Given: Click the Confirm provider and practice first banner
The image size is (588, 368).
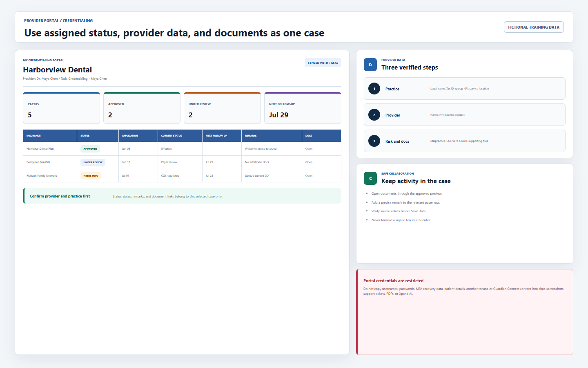Looking at the screenshot, I should pyautogui.click(x=182, y=196).
